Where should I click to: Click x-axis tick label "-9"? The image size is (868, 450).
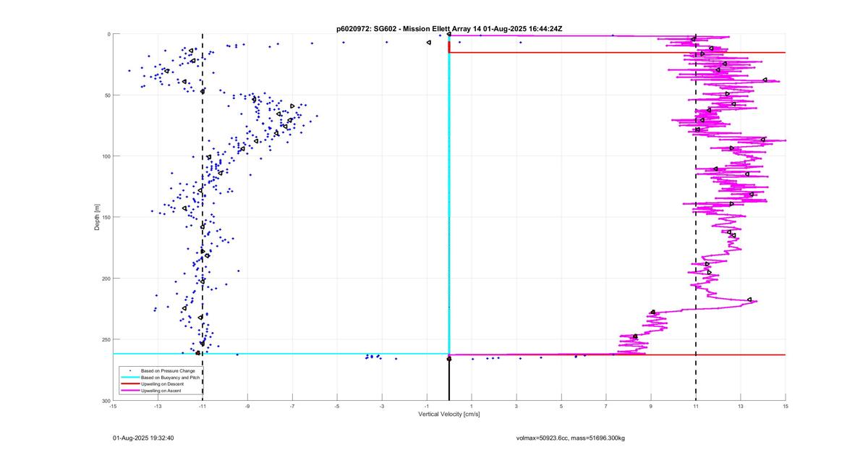(x=247, y=407)
